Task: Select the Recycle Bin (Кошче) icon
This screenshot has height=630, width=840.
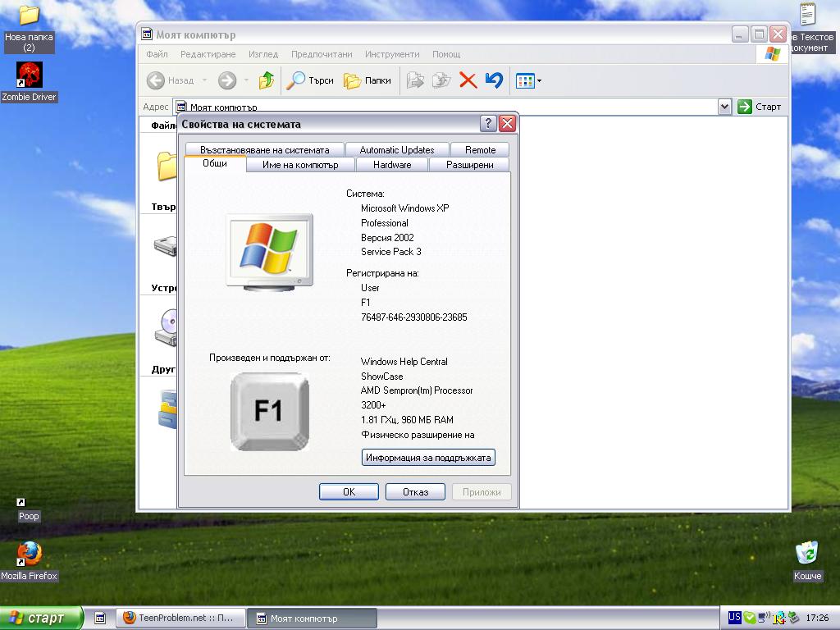Action: tap(807, 561)
